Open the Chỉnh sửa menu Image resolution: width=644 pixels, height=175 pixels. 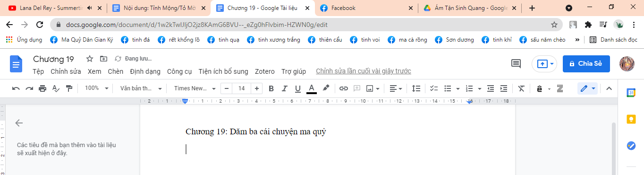pos(66,71)
